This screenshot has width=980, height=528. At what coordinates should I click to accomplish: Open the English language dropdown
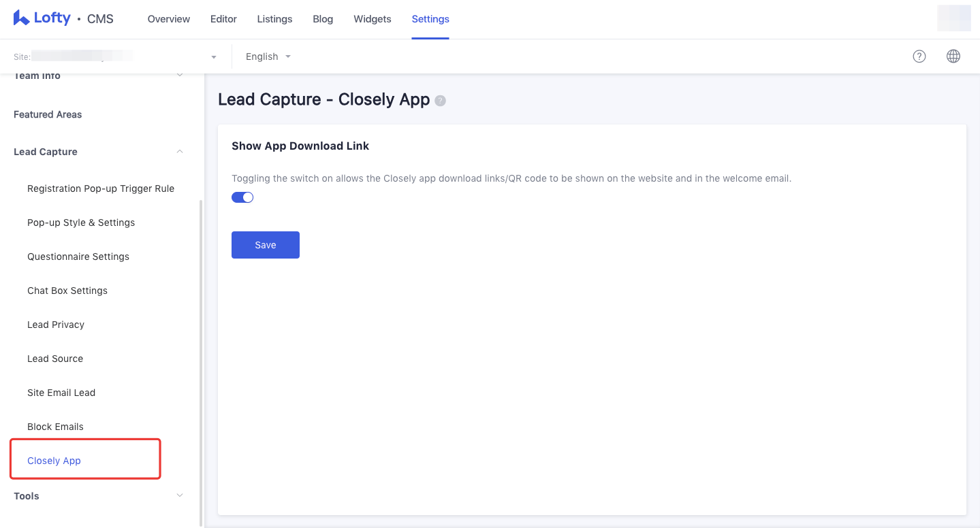coord(268,56)
